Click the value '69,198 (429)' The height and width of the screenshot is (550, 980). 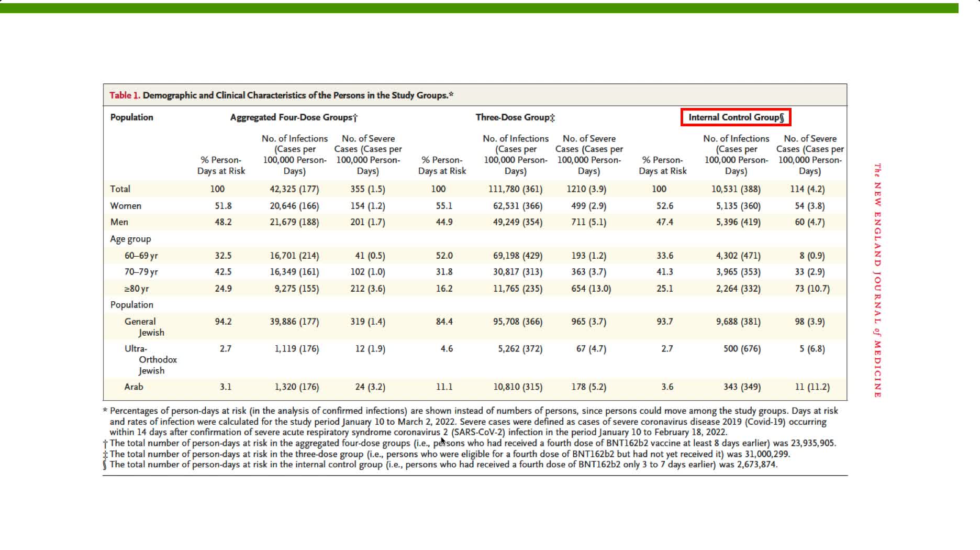point(517,256)
